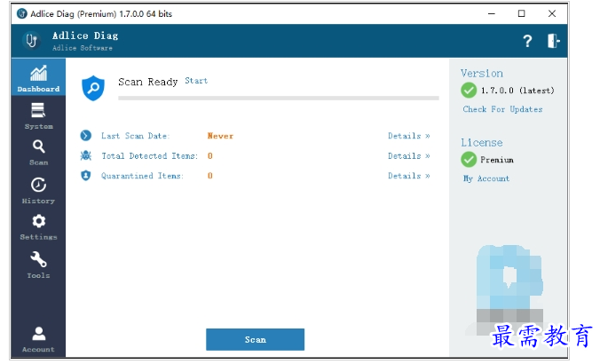Click the blue Scan button
The image size is (600, 364).
point(256,339)
